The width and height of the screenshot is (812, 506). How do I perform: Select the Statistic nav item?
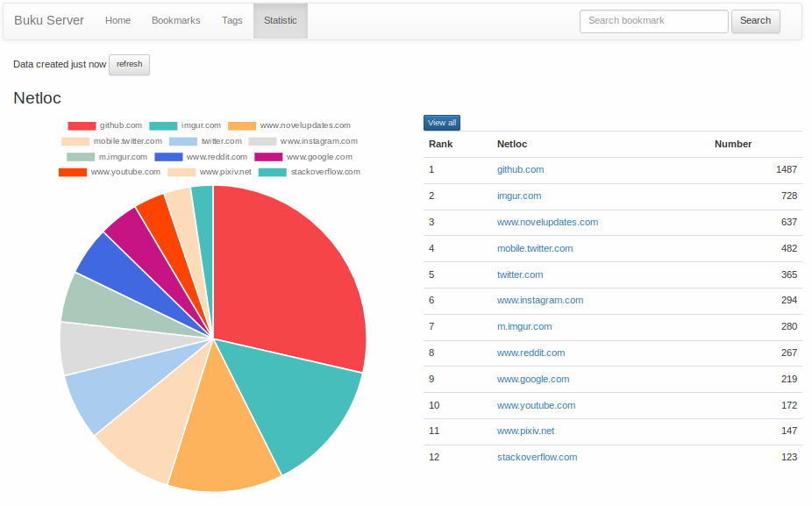[280, 20]
